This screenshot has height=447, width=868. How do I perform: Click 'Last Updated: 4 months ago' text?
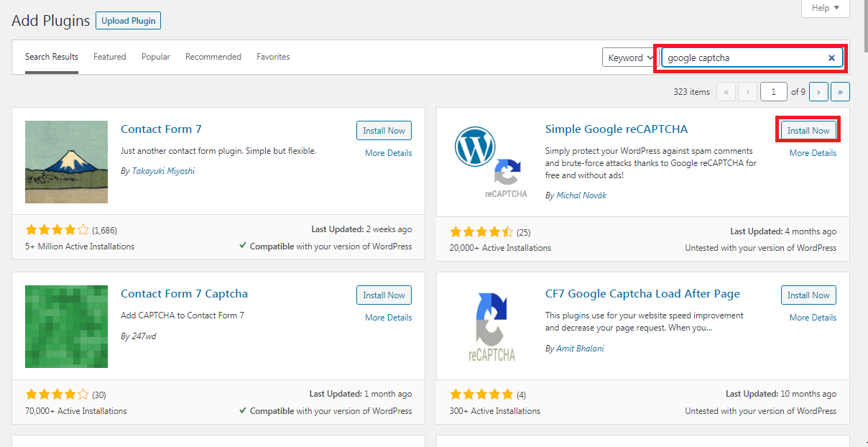tap(783, 231)
